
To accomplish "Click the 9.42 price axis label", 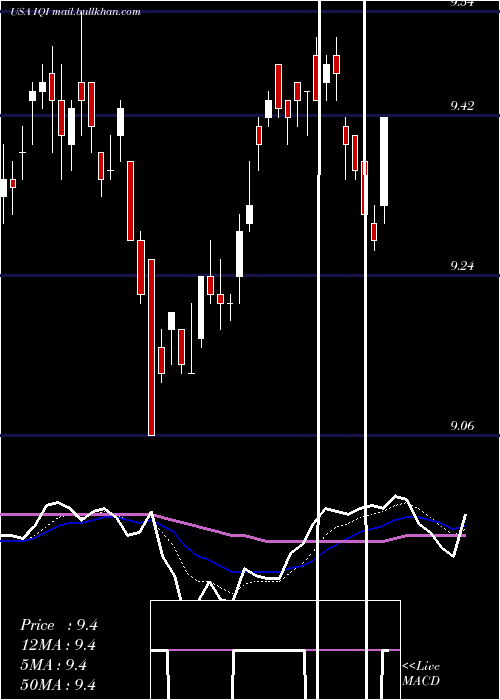I will (462, 106).
